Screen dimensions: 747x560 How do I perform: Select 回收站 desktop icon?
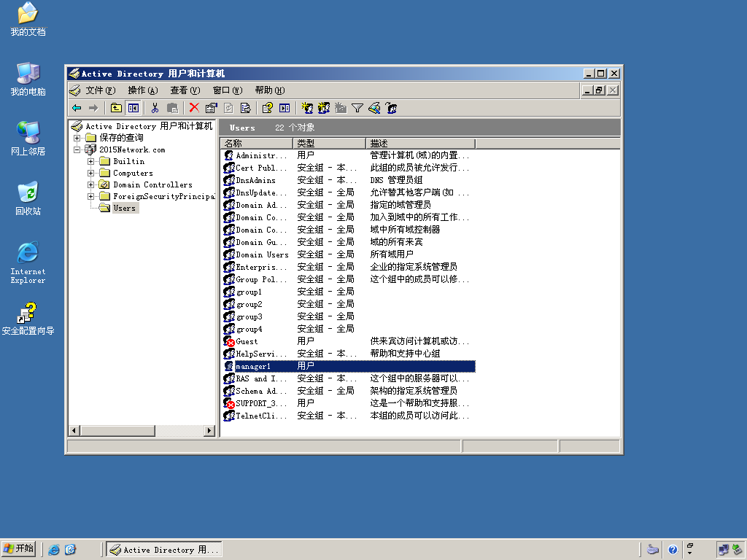(28, 198)
